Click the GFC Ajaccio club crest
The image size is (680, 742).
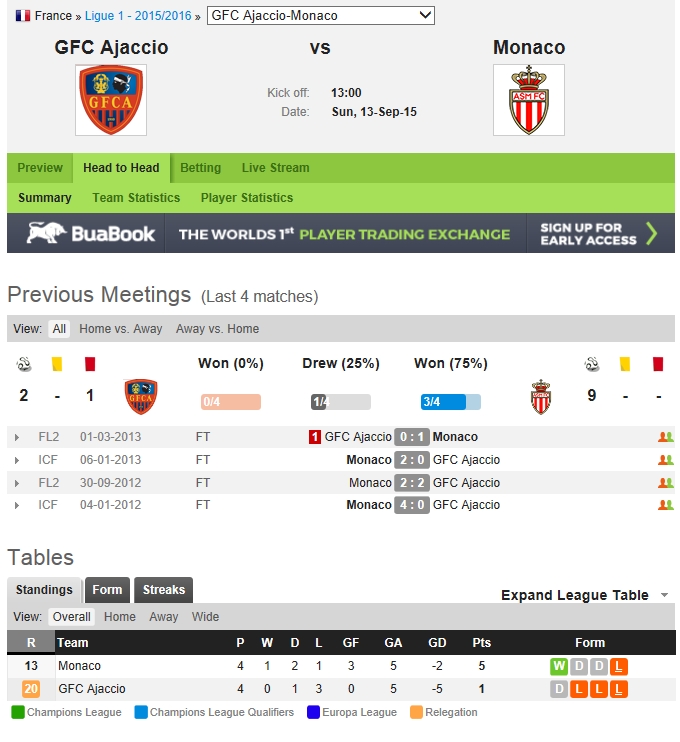pos(111,100)
